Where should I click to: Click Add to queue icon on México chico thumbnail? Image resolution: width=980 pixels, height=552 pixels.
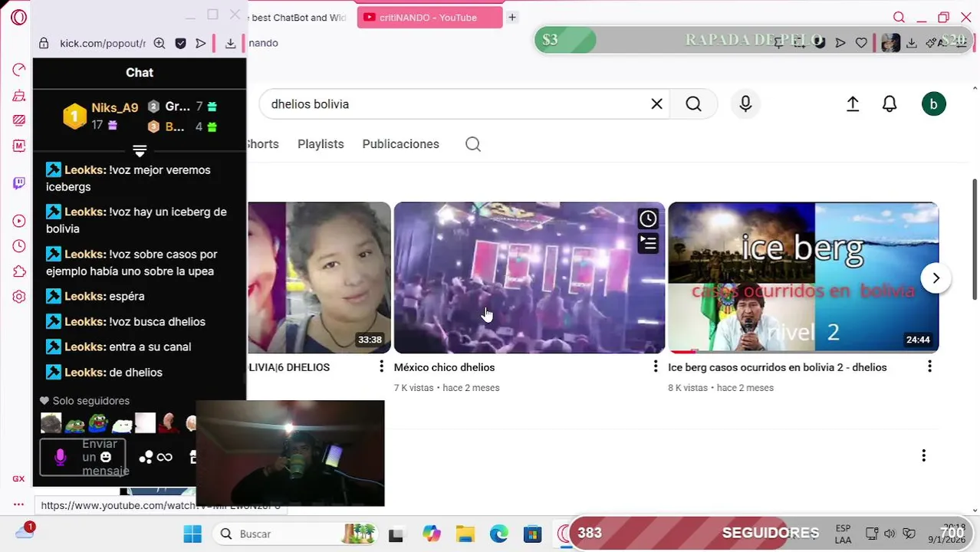pos(648,244)
